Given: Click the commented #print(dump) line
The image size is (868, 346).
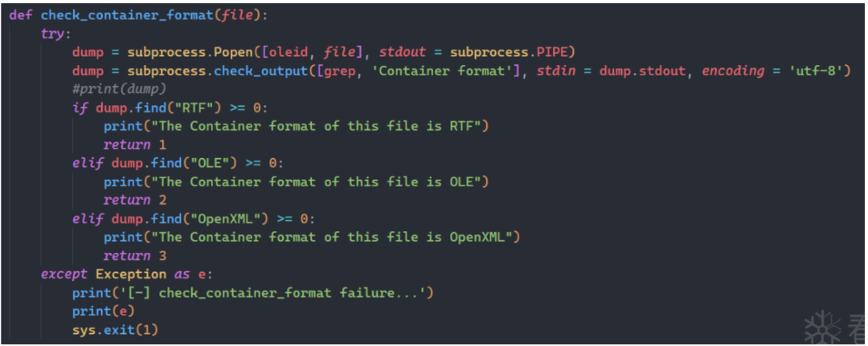Looking at the screenshot, I should 119,90.
